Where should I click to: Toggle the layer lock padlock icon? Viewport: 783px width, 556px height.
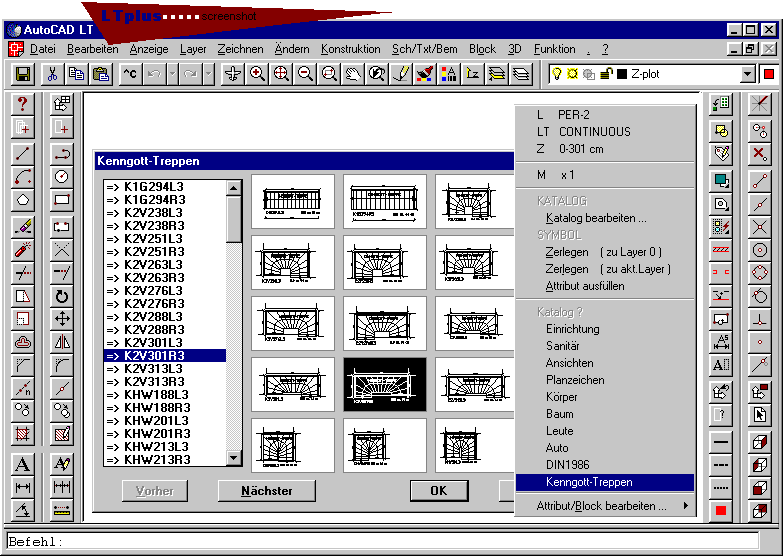coord(606,74)
